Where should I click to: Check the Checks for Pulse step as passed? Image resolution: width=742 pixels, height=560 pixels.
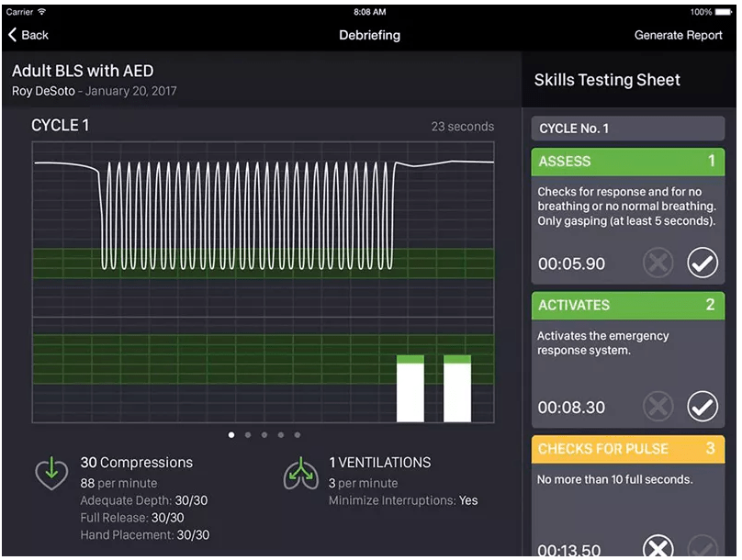[x=703, y=547]
